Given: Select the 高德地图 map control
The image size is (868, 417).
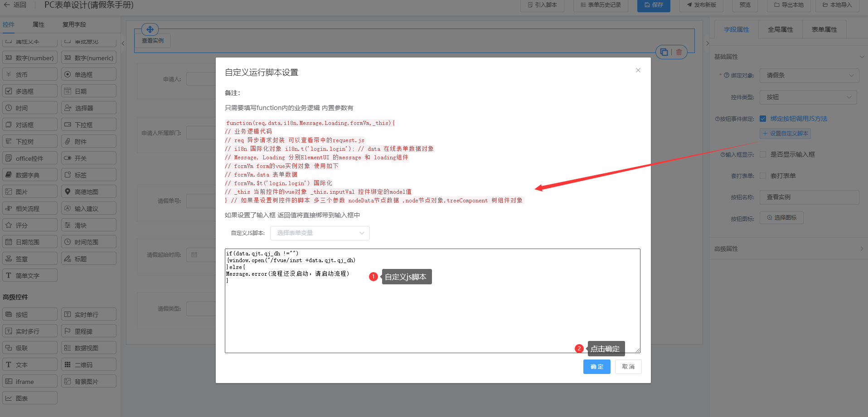Looking at the screenshot, I should pyautogui.click(x=89, y=192).
